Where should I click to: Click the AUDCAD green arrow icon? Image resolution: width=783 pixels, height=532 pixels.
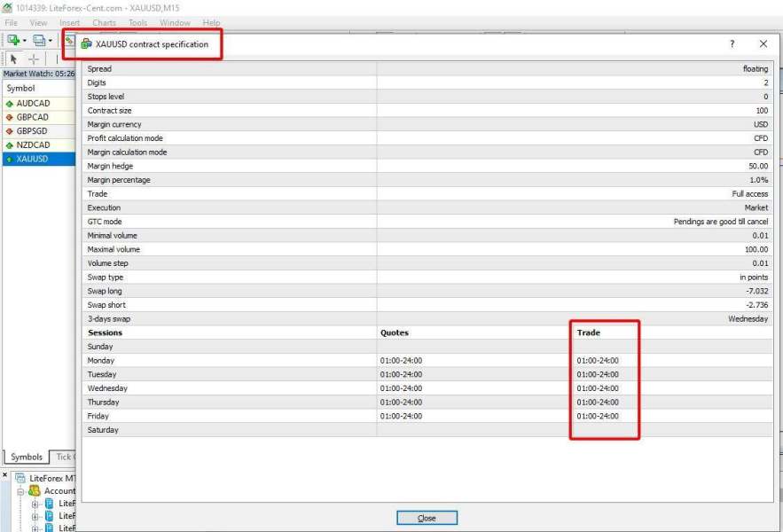coord(10,104)
